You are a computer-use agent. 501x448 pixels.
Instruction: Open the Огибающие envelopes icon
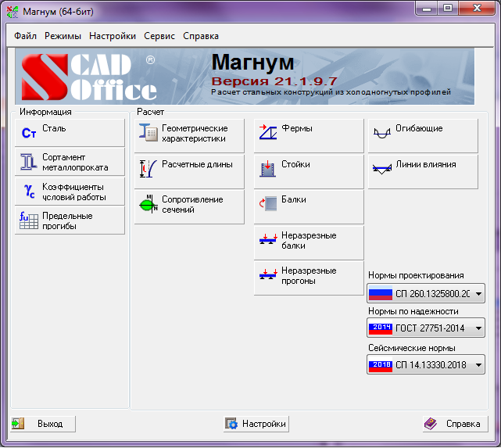[x=382, y=133]
